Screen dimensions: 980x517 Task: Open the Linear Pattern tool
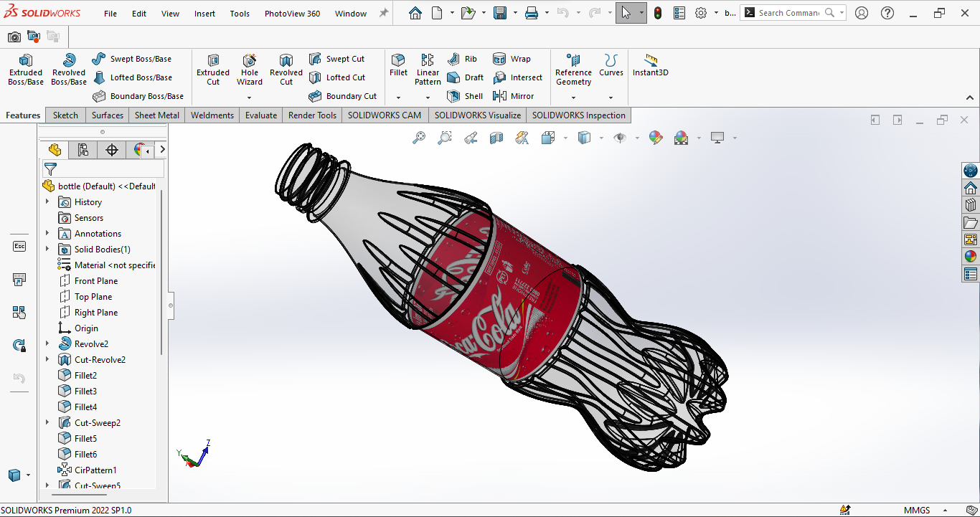point(428,70)
